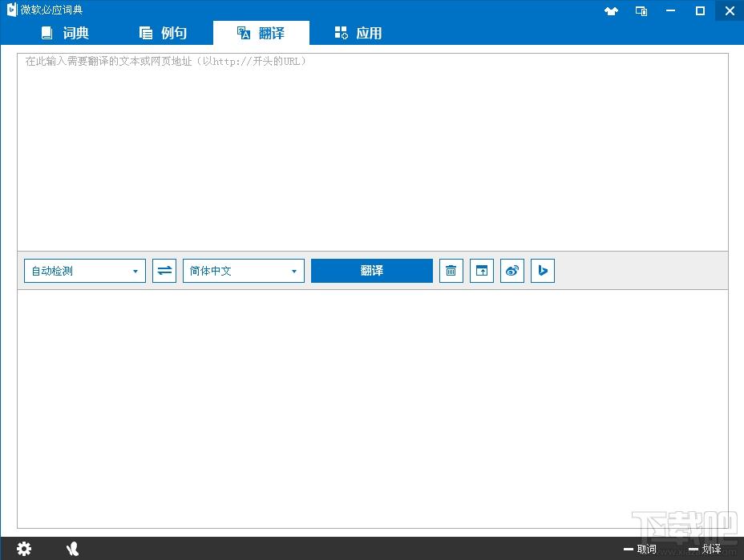The width and height of the screenshot is (744, 560).
Task: Click the source text input area
Action: [373, 152]
